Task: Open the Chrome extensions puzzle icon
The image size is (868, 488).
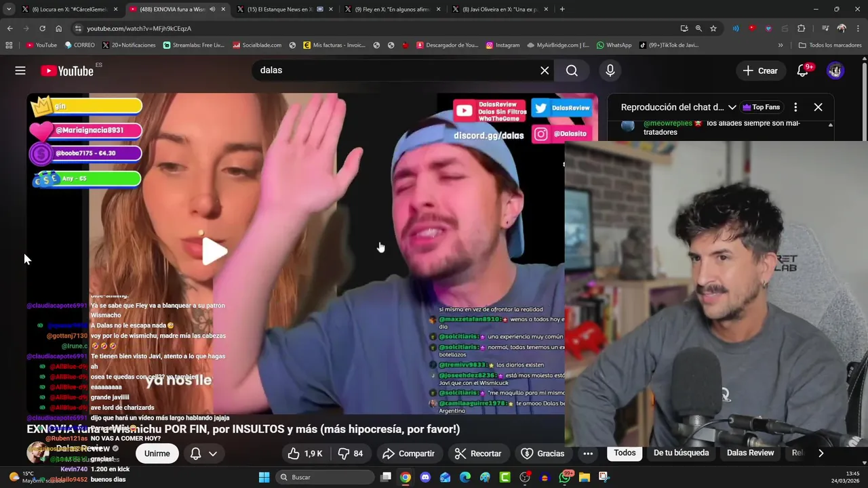Action: 801,28
